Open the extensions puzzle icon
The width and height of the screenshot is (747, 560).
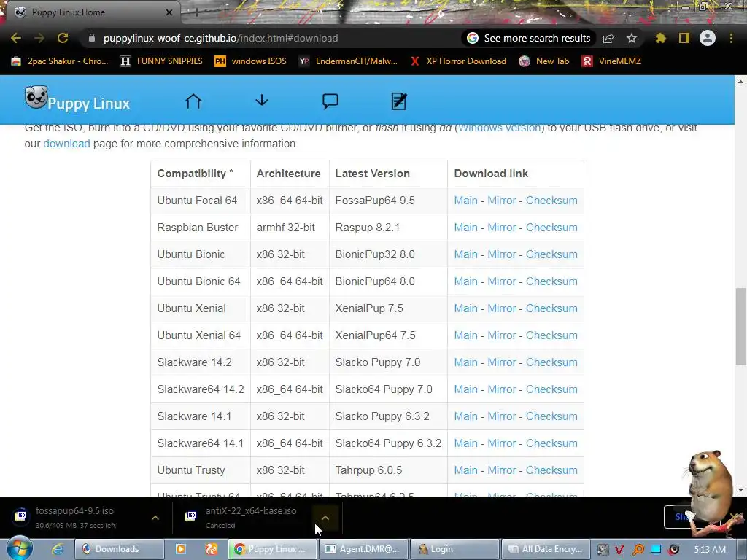(660, 38)
